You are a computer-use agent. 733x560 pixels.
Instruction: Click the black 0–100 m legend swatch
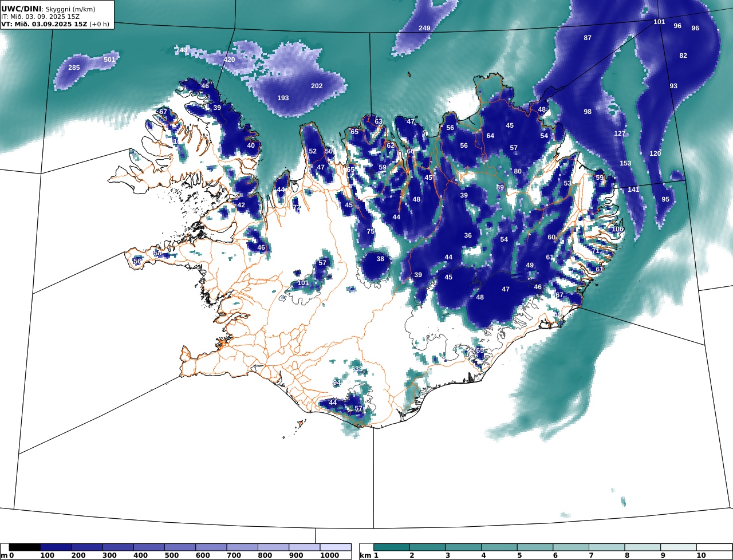tap(25, 547)
